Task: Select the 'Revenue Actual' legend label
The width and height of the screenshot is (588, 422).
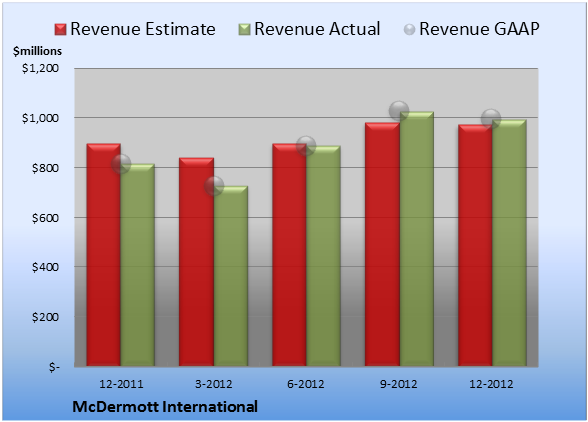Action: point(317,29)
